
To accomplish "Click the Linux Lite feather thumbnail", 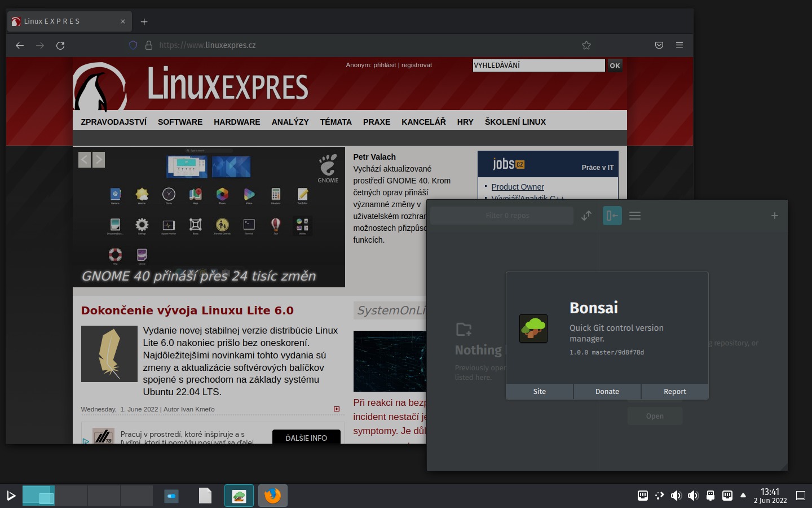I will coord(109,354).
